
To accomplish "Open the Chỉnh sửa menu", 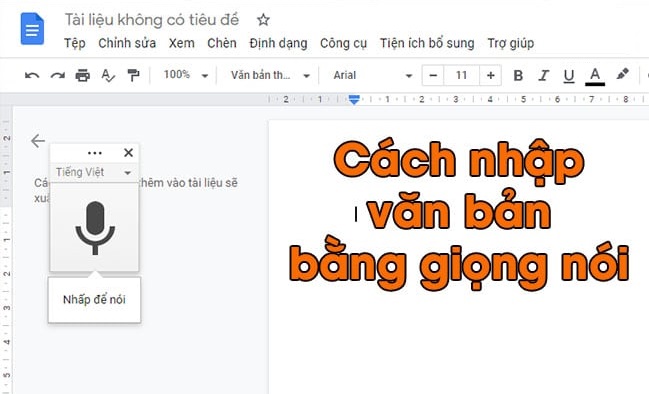I will [127, 43].
